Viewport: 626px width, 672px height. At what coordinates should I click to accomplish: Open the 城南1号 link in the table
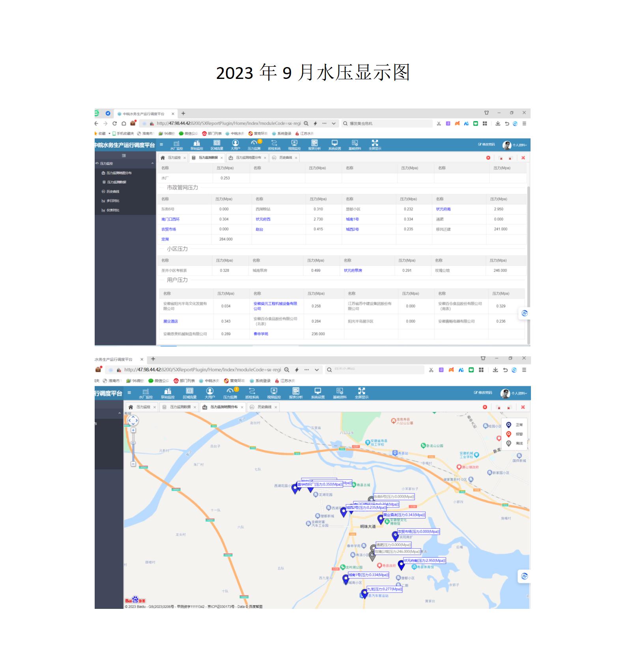[x=352, y=219]
